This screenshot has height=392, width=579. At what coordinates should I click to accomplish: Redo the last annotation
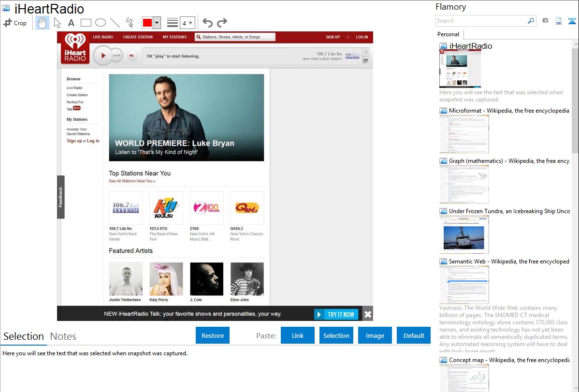pos(222,23)
